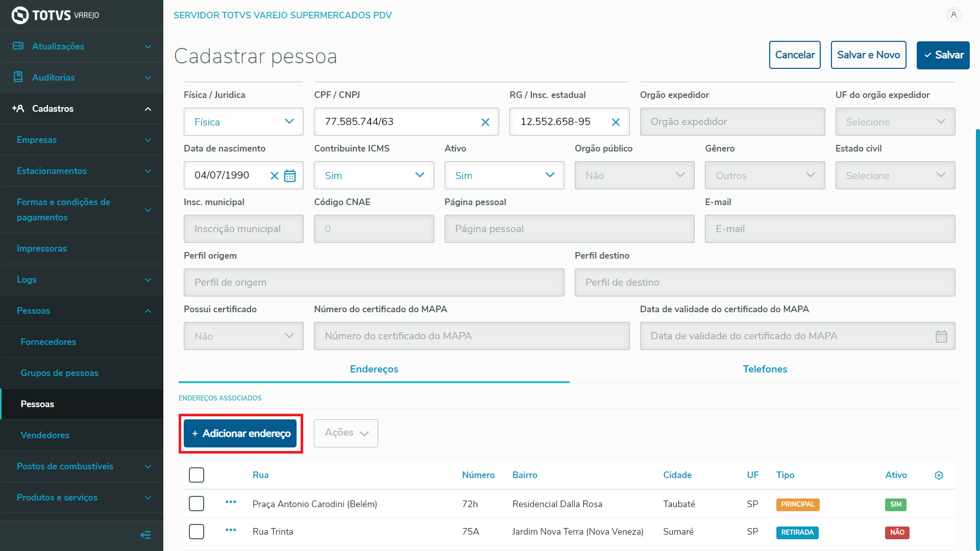Open Fornecedores in the sidebar
This screenshot has height=551, width=980.
click(48, 342)
